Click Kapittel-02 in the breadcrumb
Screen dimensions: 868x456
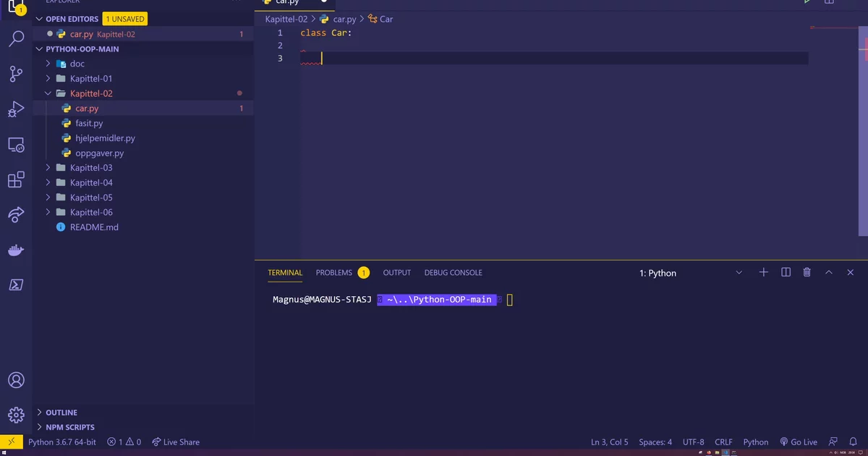pyautogui.click(x=286, y=19)
